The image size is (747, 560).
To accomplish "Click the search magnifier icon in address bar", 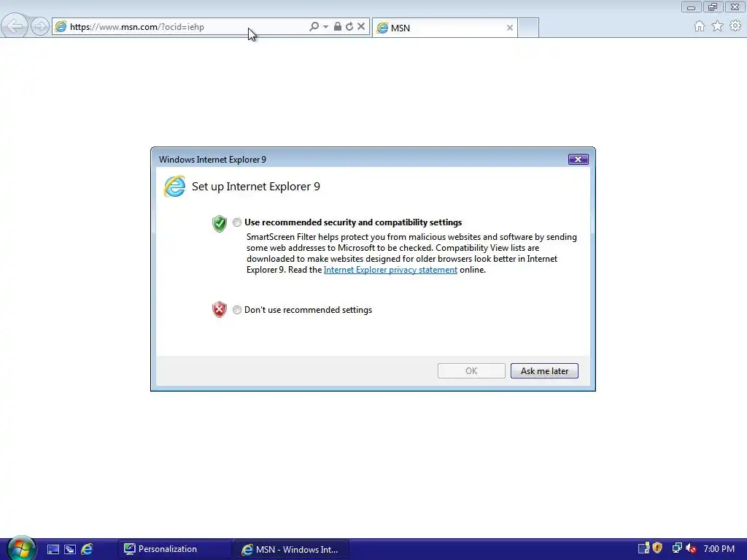I will pyautogui.click(x=314, y=27).
